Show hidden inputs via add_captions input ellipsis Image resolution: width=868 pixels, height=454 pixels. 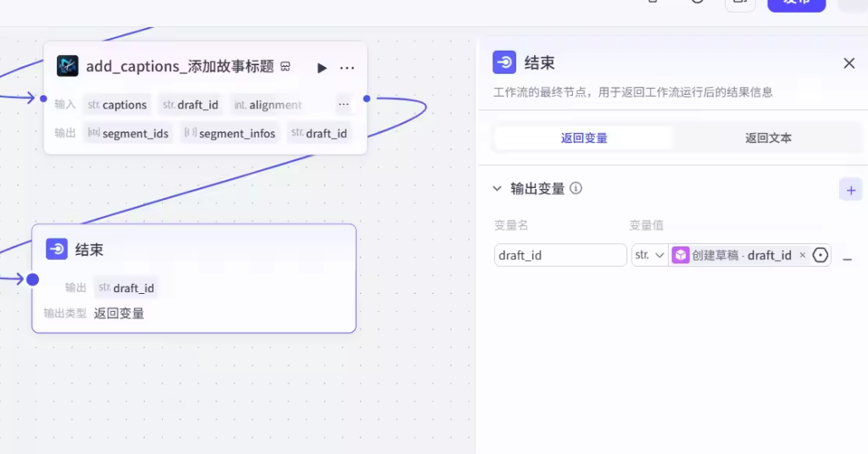[x=343, y=104]
